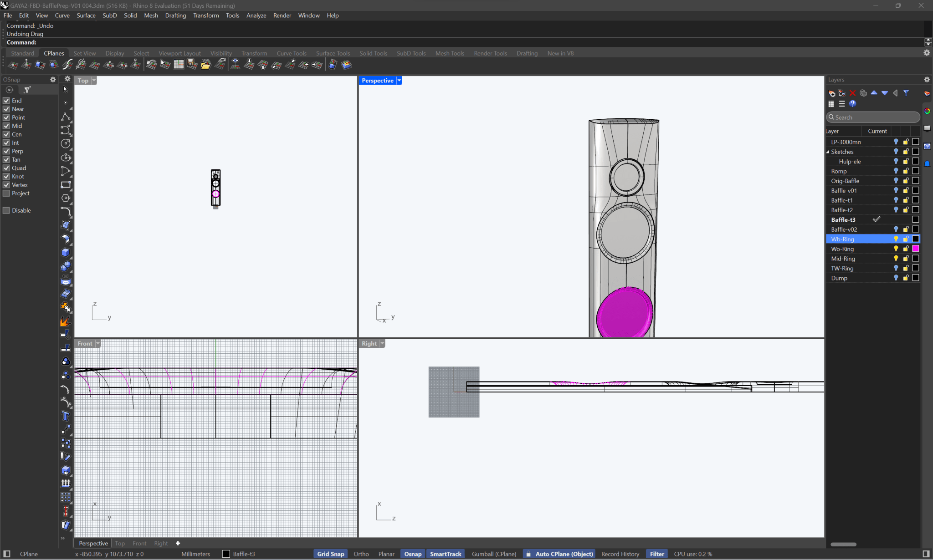Screen dimensions: 933x560
Task: Expand more sidebar tools chevron
Action: 63,538
